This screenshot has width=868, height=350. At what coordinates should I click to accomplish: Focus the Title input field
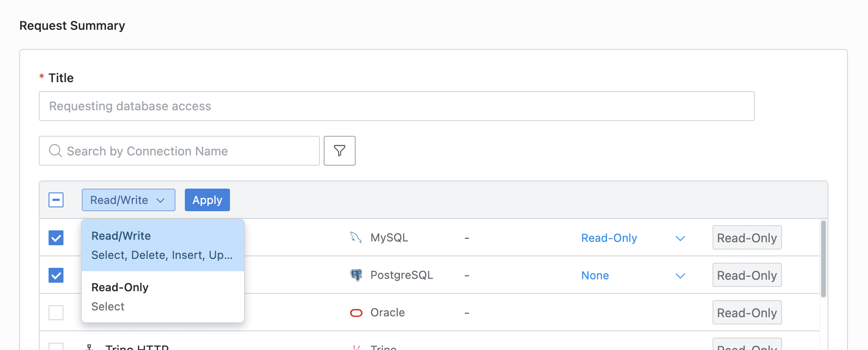click(397, 106)
